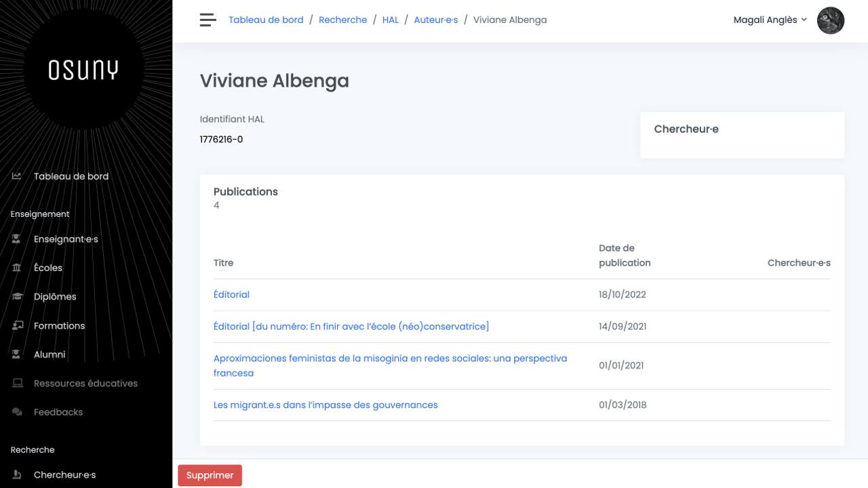Click the Chercheur·e·s sidebar icon

17,475
